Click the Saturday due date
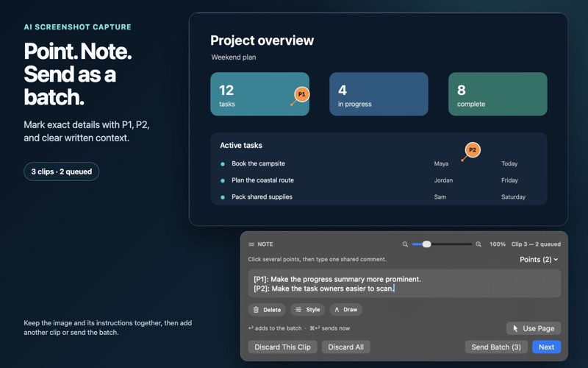The height and width of the screenshot is (368, 588). [x=513, y=197]
